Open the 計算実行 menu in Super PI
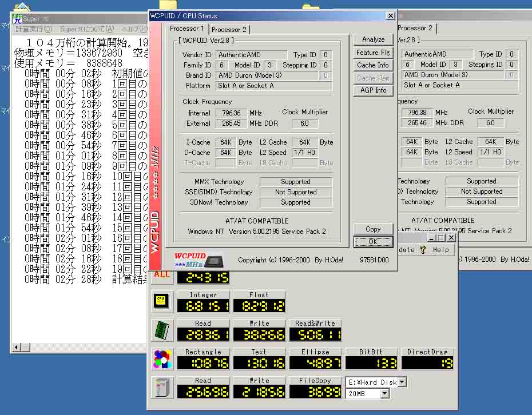532x415 pixels. click(34, 29)
